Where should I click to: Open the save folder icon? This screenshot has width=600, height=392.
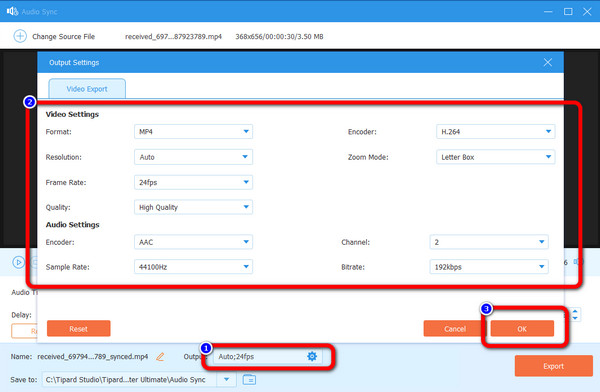point(249,379)
